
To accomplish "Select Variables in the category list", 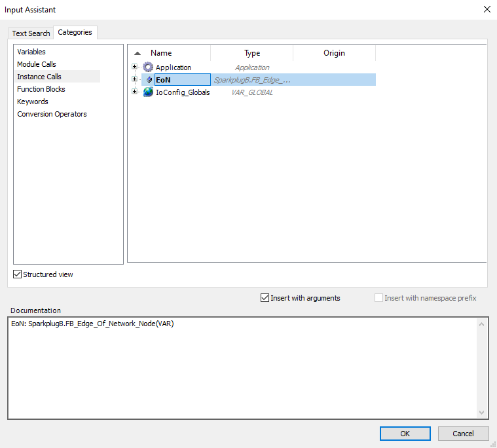I will coord(31,52).
